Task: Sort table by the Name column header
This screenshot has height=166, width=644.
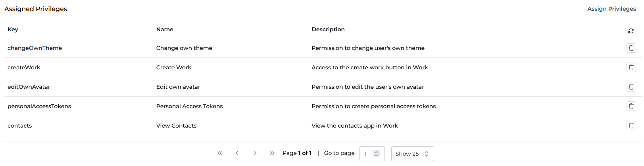Action: [165, 29]
